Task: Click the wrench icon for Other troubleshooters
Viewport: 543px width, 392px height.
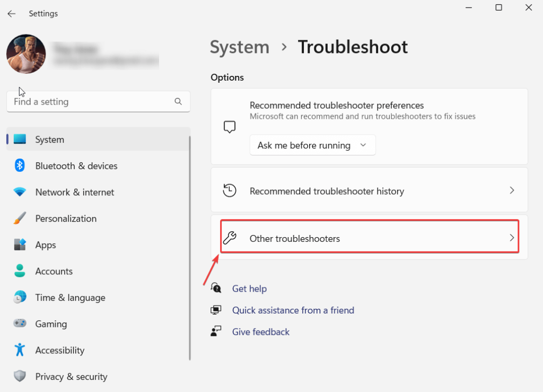Action: 230,238
